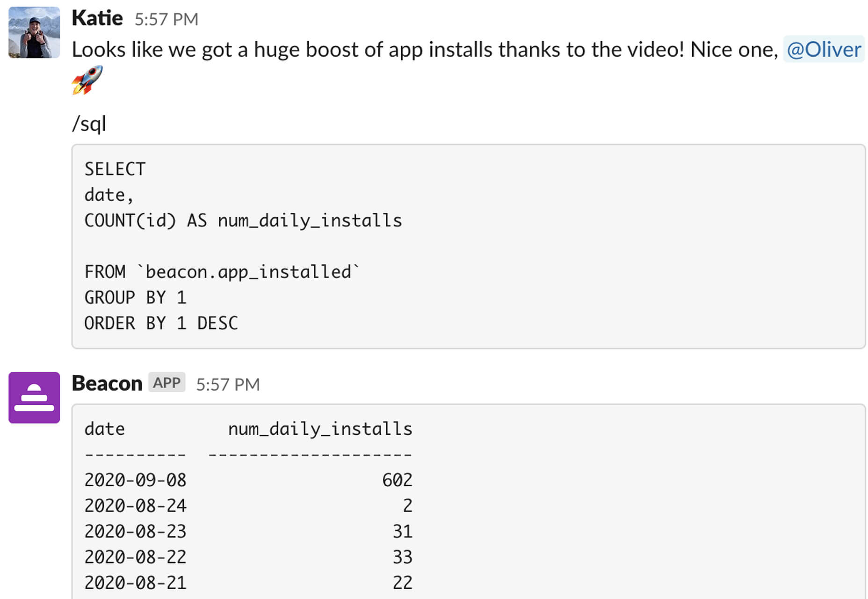Open the @Oliver mention link
Viewport: 868px width, 599px height.
tap(824, 49)
